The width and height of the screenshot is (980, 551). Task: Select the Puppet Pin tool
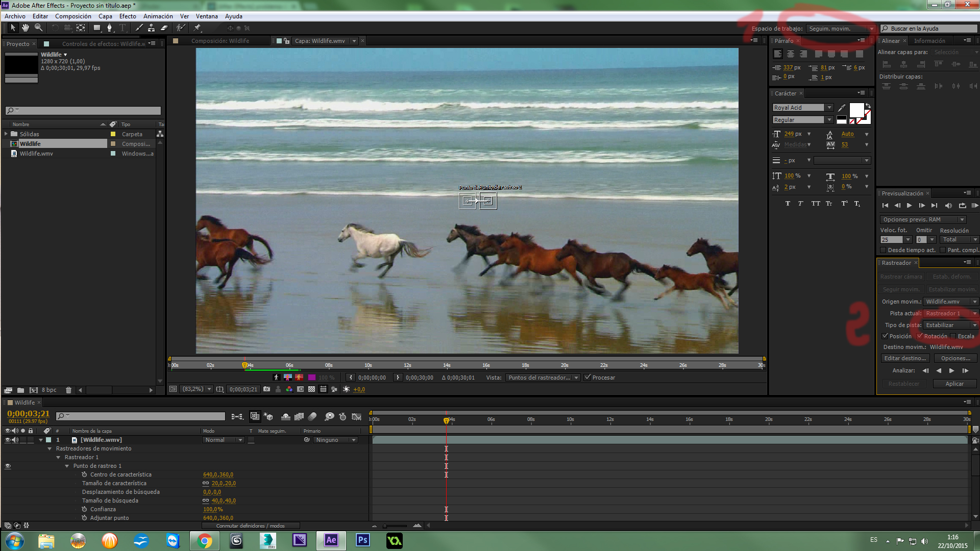click(x=198, y=28)
